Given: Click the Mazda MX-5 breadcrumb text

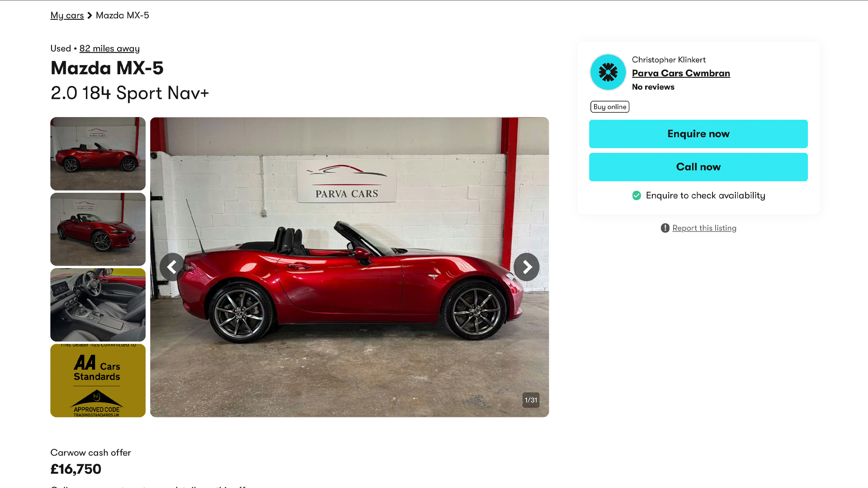Looking at the screenshot, I should [123, 16].
